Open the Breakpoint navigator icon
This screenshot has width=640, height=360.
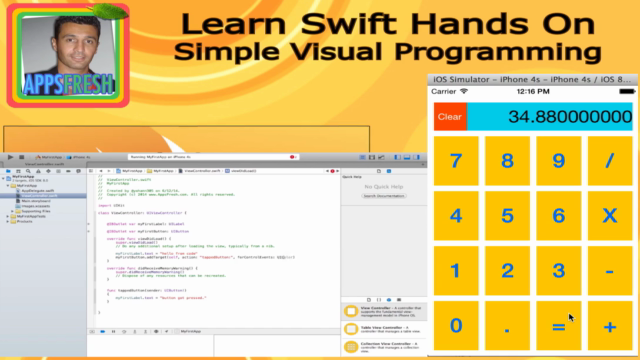tap(68, 171)
